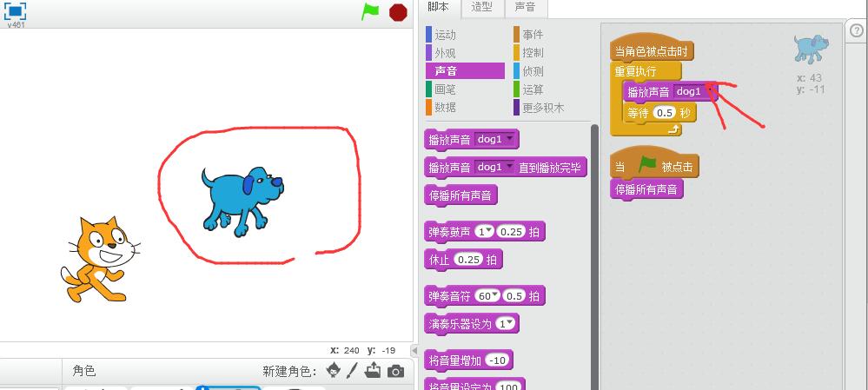Create new sprite from camera icon
The height and width of the screenshot is (390, 868).
click(x=395, y=371)
